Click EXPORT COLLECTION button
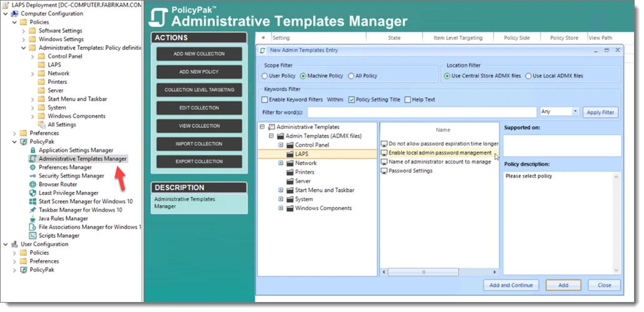Image resolution: width=644 pixels, height=312 pixels. (x=199, y=161)
